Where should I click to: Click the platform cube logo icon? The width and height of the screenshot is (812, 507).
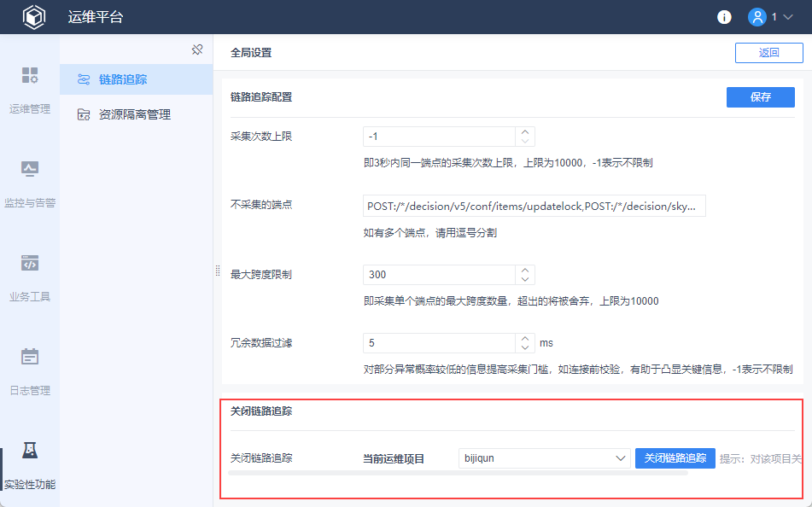point(33,17)
